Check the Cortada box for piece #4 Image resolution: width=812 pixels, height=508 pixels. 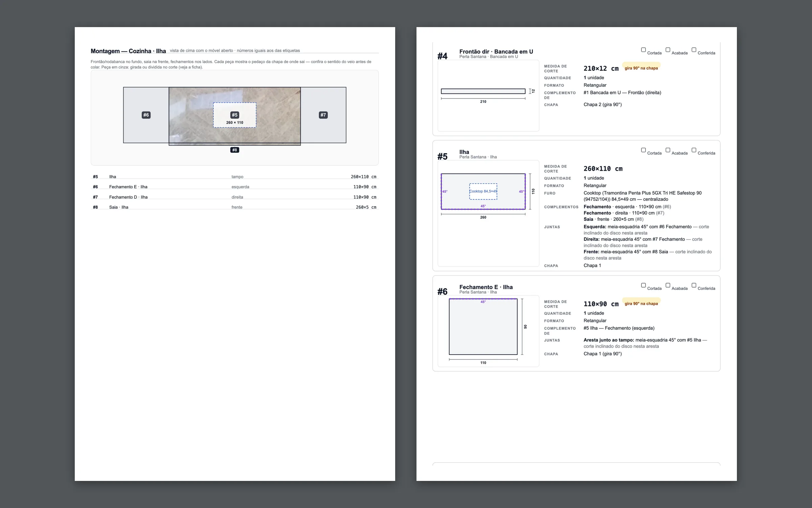(x=643, y=50)
